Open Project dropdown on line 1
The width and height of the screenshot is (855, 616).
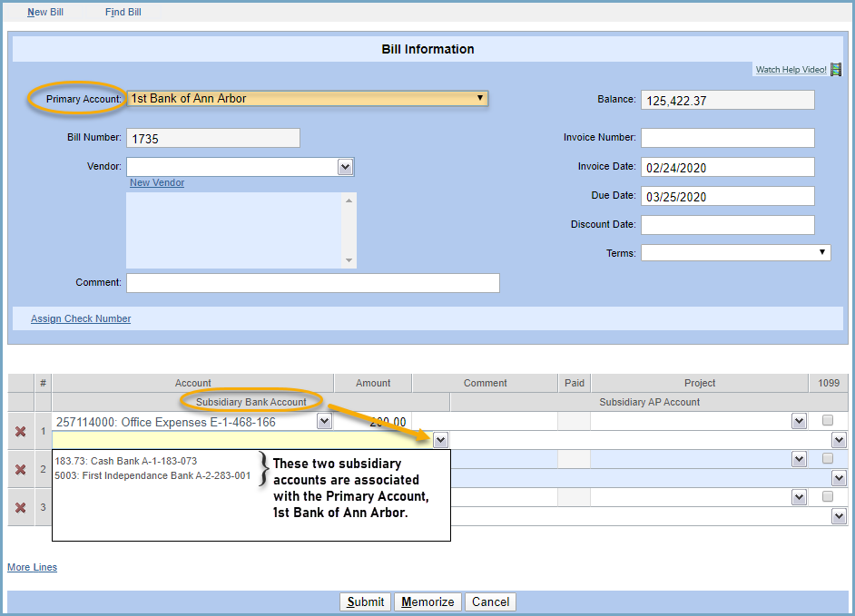pos(800,421)
